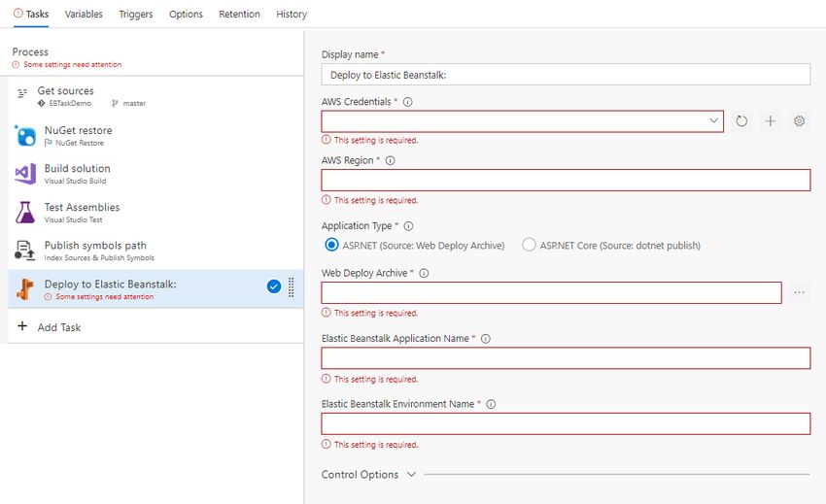Click the EBTaskDemo repository name
This screenshot has width=826, height=504.
(x=70, y=104)
